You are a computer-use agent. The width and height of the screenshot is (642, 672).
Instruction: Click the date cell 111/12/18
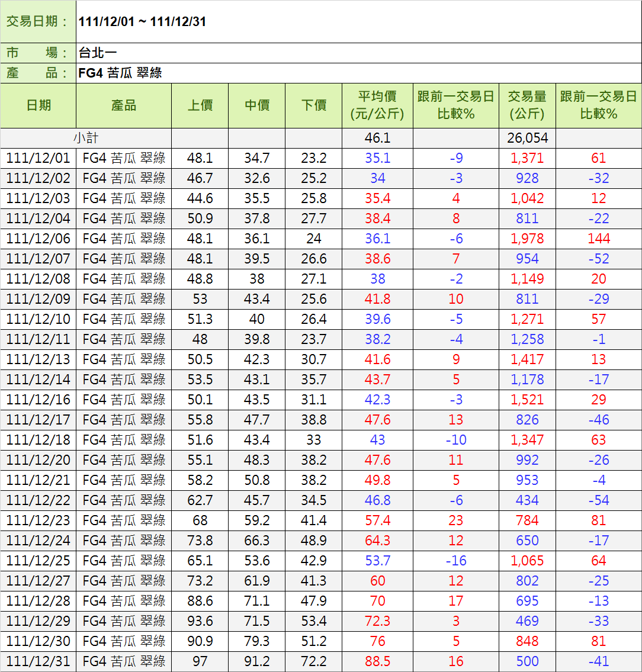click(x=38, y=440)
